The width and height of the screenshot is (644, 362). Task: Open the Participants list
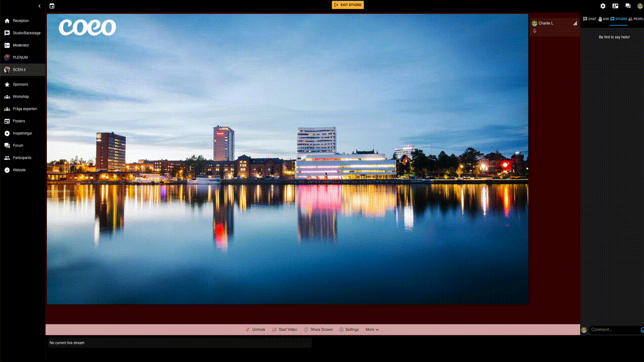click(23, 158)
